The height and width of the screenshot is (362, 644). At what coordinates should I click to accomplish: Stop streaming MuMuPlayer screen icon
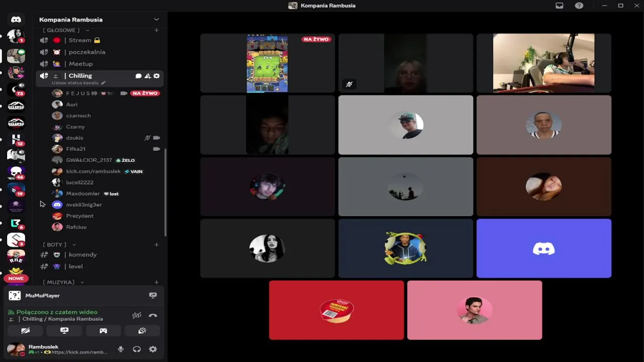[153, 296]
